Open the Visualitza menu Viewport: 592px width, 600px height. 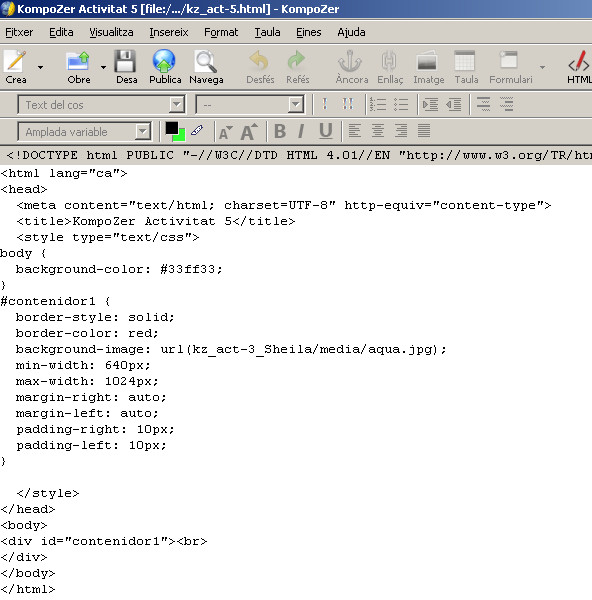point(111,32)
